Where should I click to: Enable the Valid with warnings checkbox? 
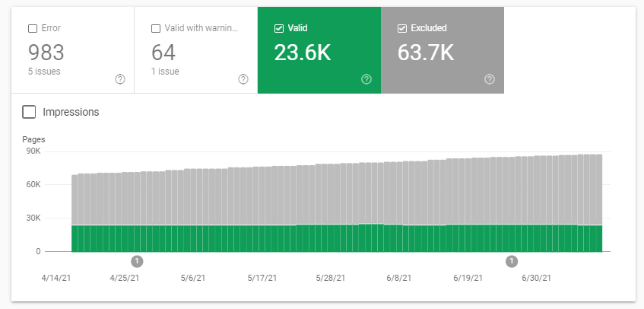[156, 28]
